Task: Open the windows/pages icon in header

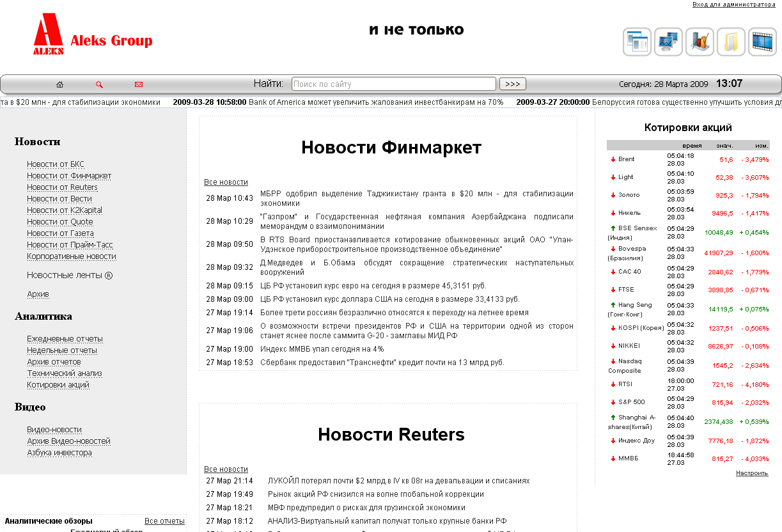Action: (x=637, y=42)
